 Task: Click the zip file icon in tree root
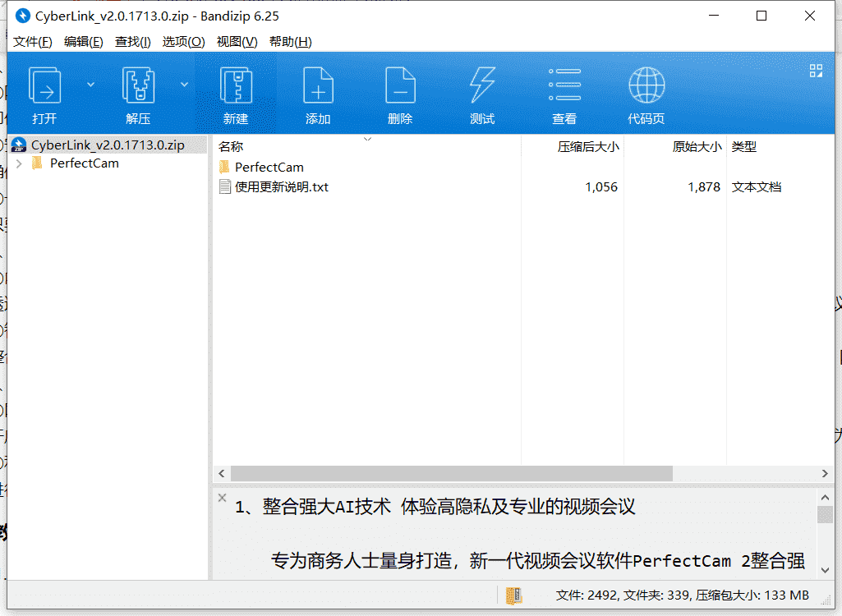point(19,145)
